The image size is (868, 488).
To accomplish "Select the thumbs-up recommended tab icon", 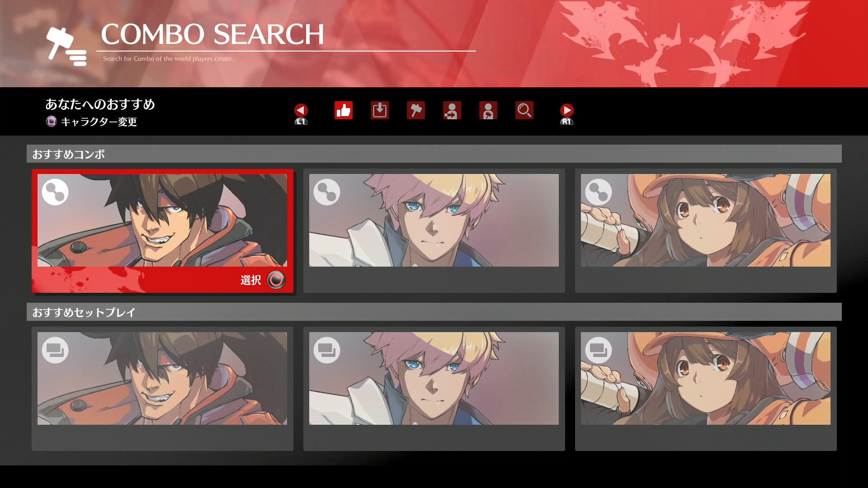I will (344, 110).
